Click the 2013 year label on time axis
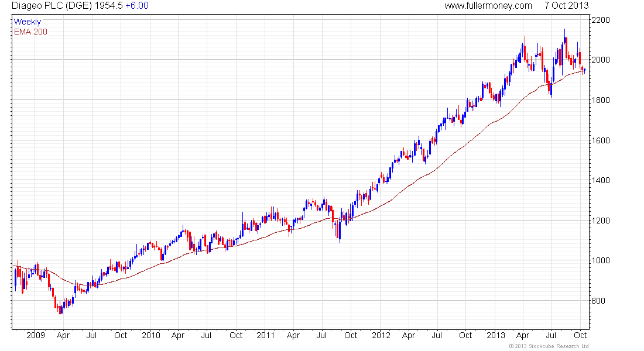The width and height of the screenshot is (644, 351). (x=496, y=335)
